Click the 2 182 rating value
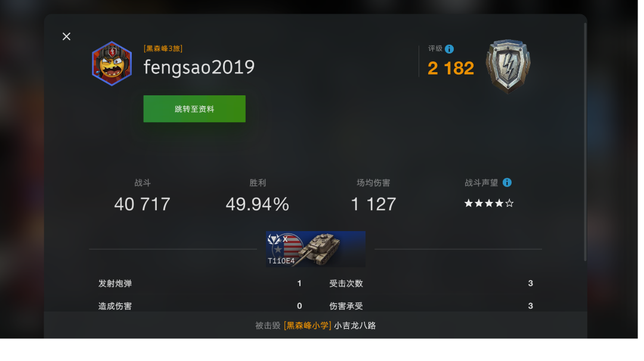The image size is (644, 361). [x=451, y=68]
